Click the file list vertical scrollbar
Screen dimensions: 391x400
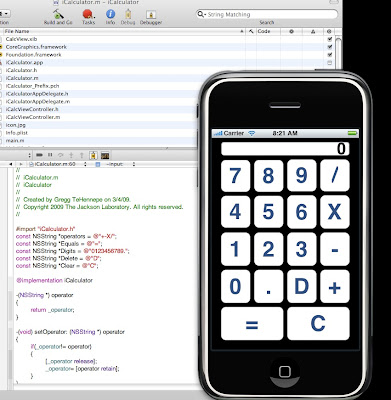[x=338, y=53]
